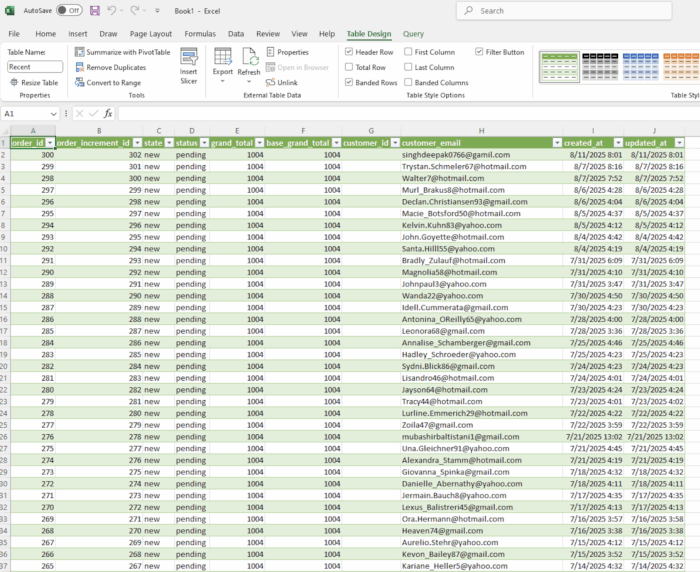This screenshot has height=572, width=700.
Task: Switch to the Insert tab
Action: (78, 34)
